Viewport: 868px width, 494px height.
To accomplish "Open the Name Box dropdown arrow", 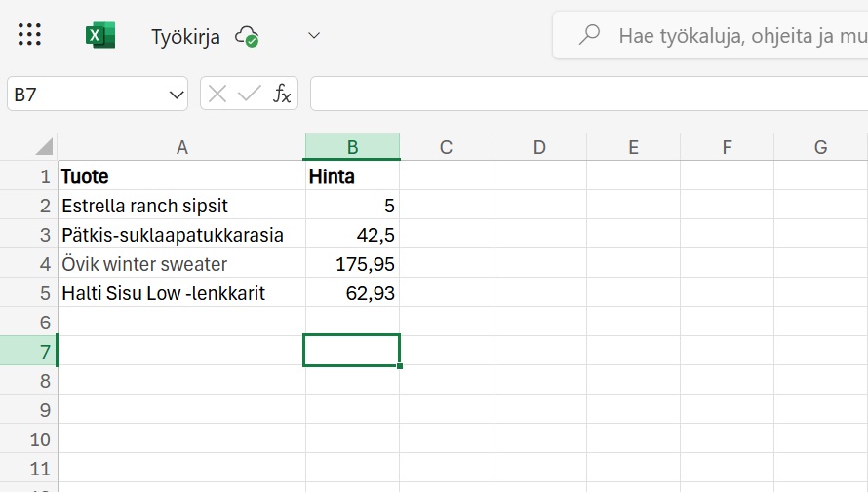I will point(177,95).
